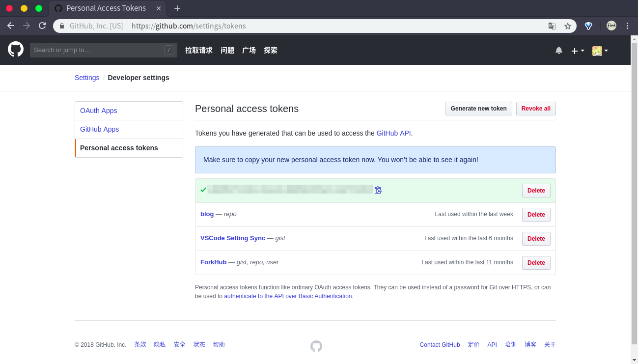The height and width of the screenshot is (364, 638).
Task: Open the GitHub API link
Action: (x=393, y=133)
